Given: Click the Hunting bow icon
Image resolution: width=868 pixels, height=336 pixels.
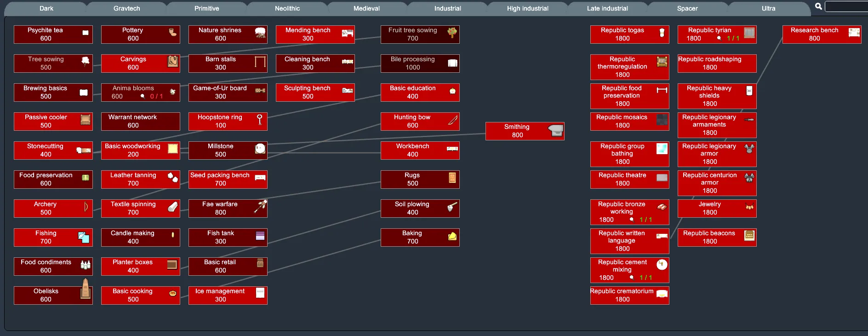Looking at the screenshot, I should [452, 121].
